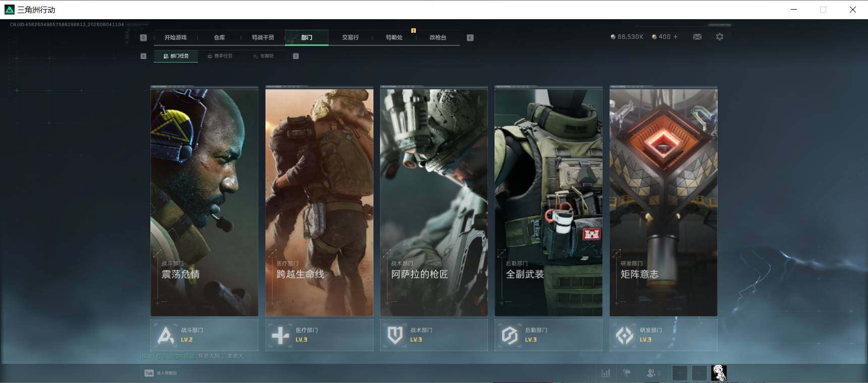Click the player avatar portrait
The image size is (868, 383).
tap(719, 373)
